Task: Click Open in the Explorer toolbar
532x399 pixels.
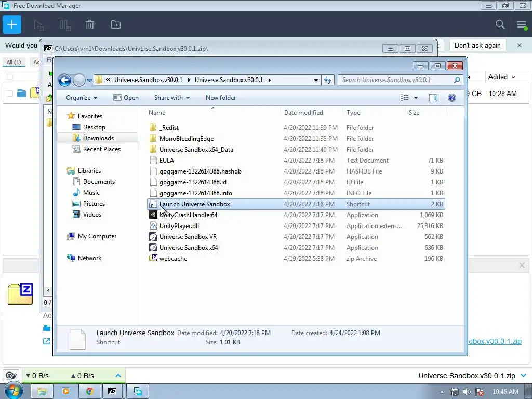Action: pyautogui.click(x=126, y=98)
